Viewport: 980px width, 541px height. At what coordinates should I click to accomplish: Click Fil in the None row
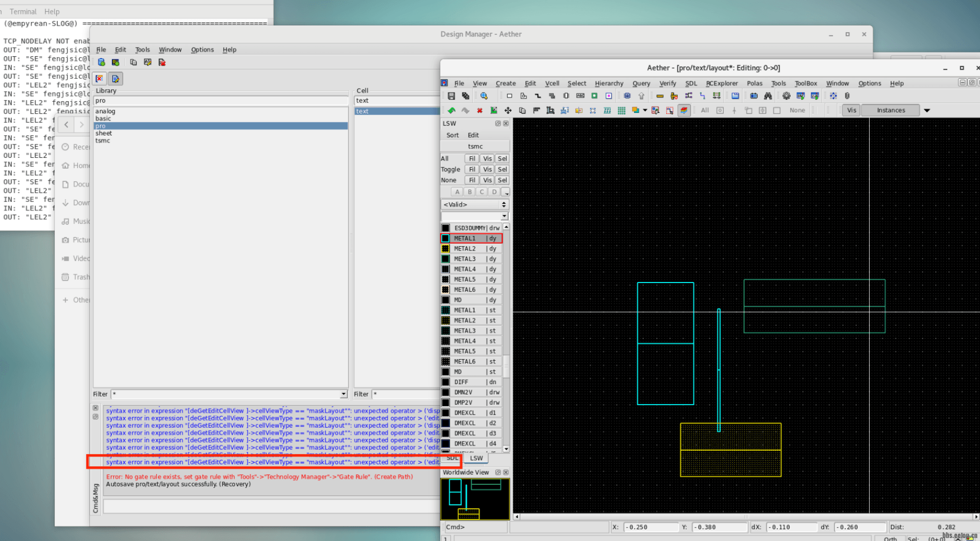tap(472, 180)
